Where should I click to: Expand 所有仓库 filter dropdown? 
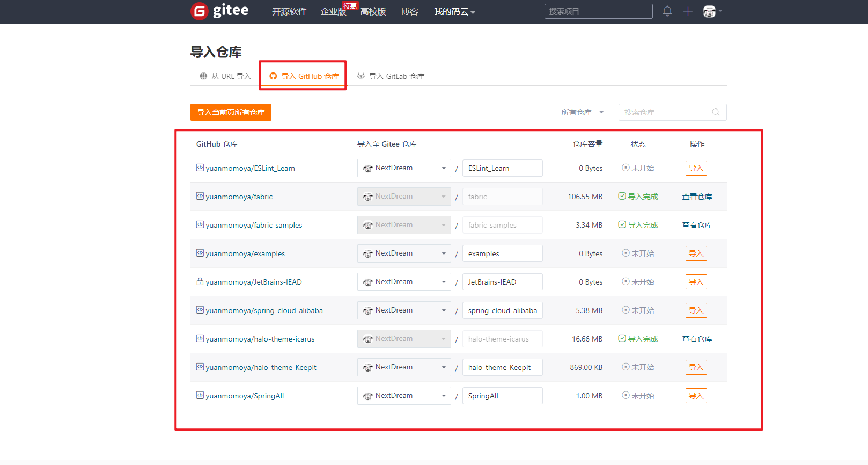[x=583, y=112]
